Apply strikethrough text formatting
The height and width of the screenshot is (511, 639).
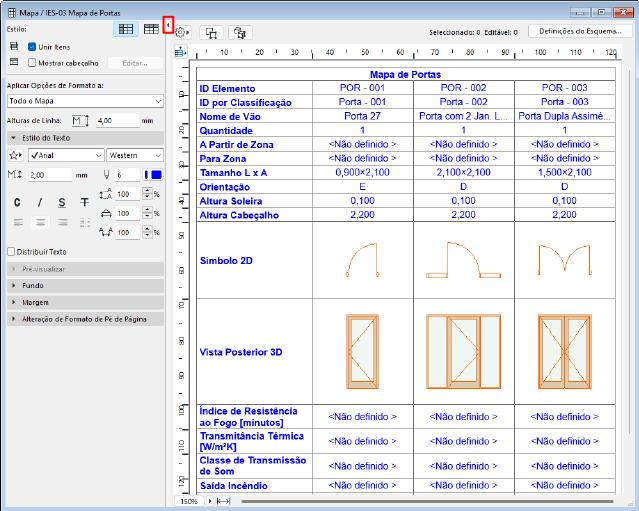tap(83, 202)
